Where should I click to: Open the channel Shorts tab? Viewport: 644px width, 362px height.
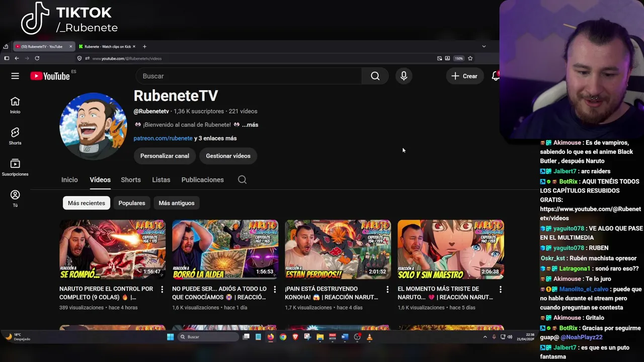pos(131,179)
